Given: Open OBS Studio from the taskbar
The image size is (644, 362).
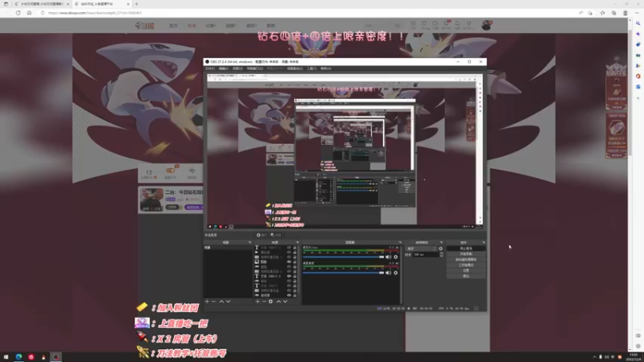Looking at the screenshot, I should 56,357.
